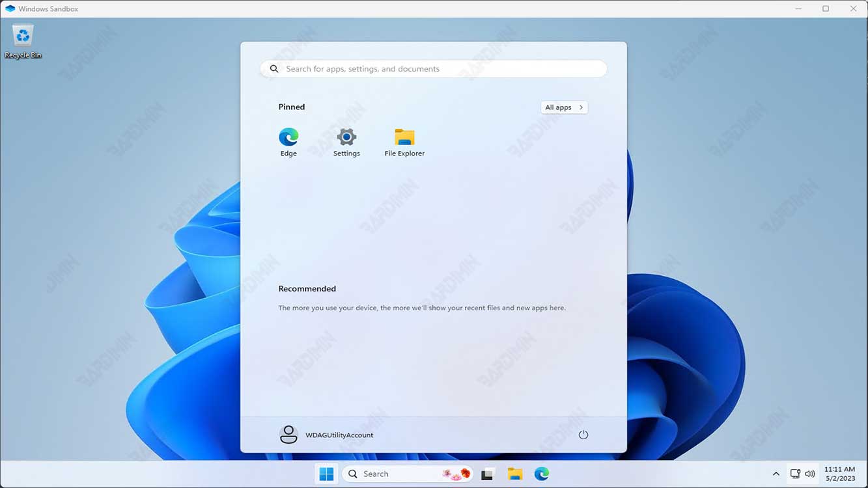Expand the hidden system tray icons chevron
Image resolution: width=868 pixels, height=488 pixels.
pyautogui.click(x=776, y=474)
